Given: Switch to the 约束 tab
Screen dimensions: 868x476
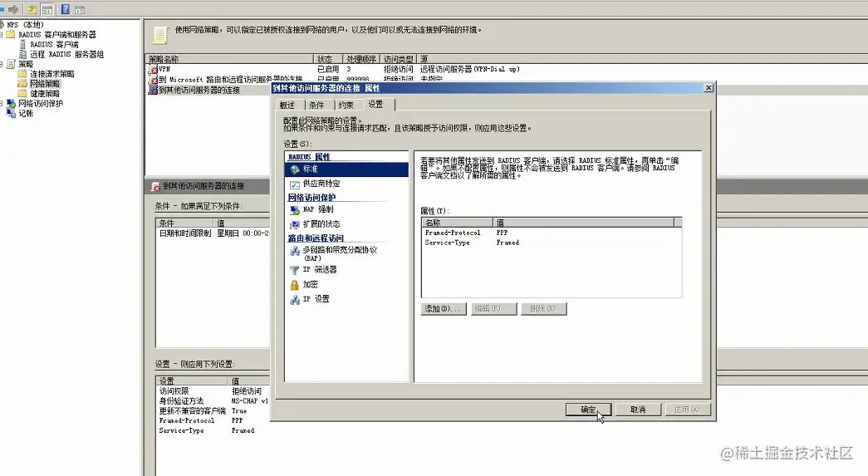Looking at the screenshot, I should tap(346, 106).
